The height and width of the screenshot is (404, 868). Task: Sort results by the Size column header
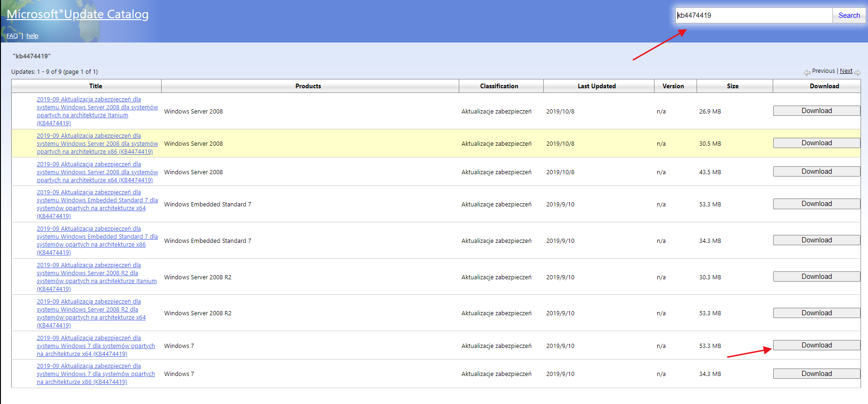733,86
